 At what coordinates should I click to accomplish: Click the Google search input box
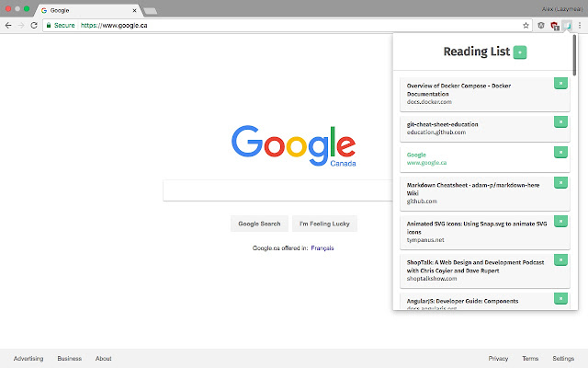tap(277, 190)
